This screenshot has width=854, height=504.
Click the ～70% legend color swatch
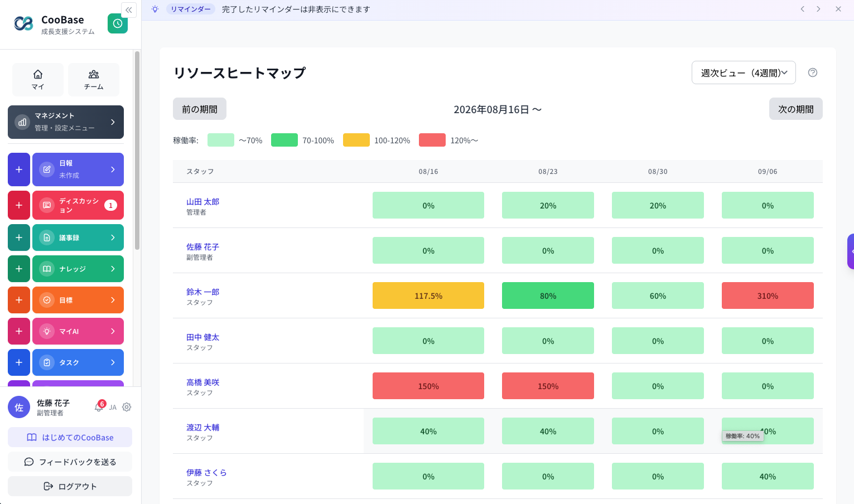point(221,140)
